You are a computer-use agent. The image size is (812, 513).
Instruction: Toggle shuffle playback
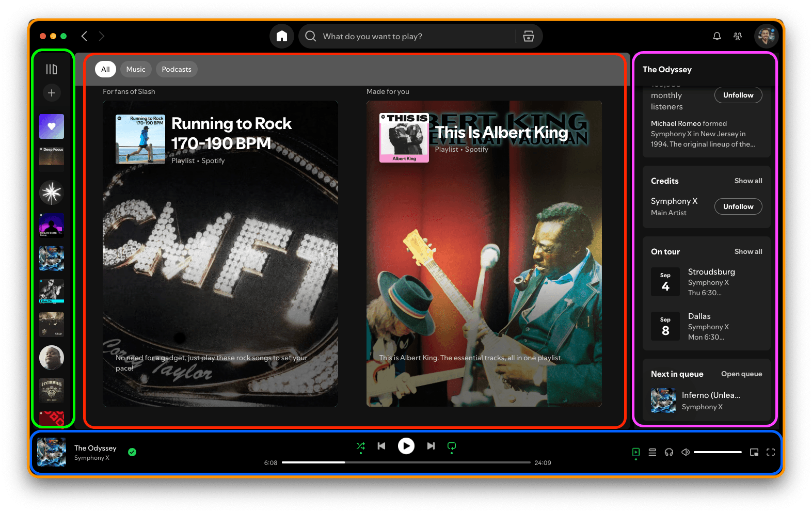[x=361, y=446]
